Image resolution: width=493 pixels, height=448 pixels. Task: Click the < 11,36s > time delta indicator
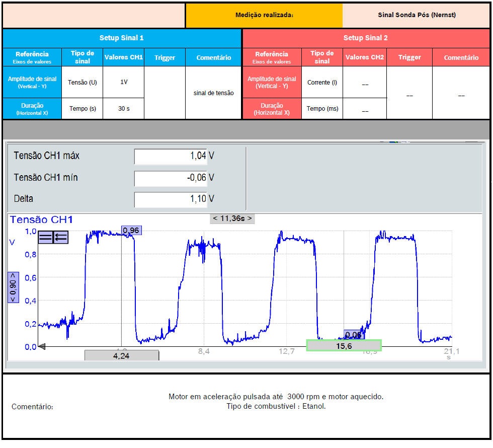tap(232, 218)
